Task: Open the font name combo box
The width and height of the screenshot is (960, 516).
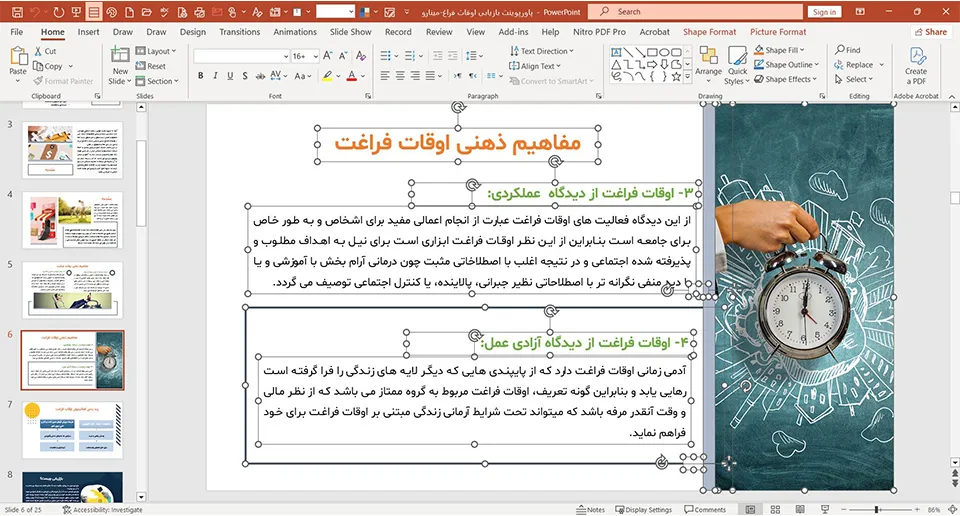Action: 241,56
